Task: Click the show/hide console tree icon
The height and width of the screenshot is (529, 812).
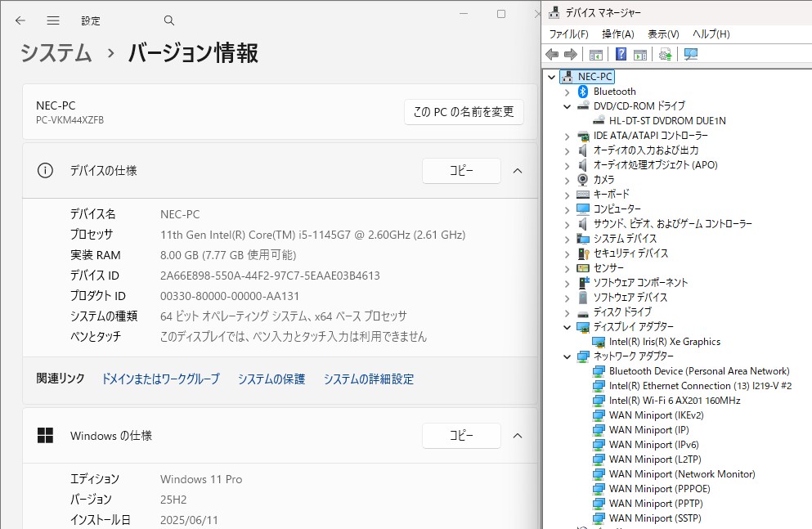Action: tap(596, 54)
